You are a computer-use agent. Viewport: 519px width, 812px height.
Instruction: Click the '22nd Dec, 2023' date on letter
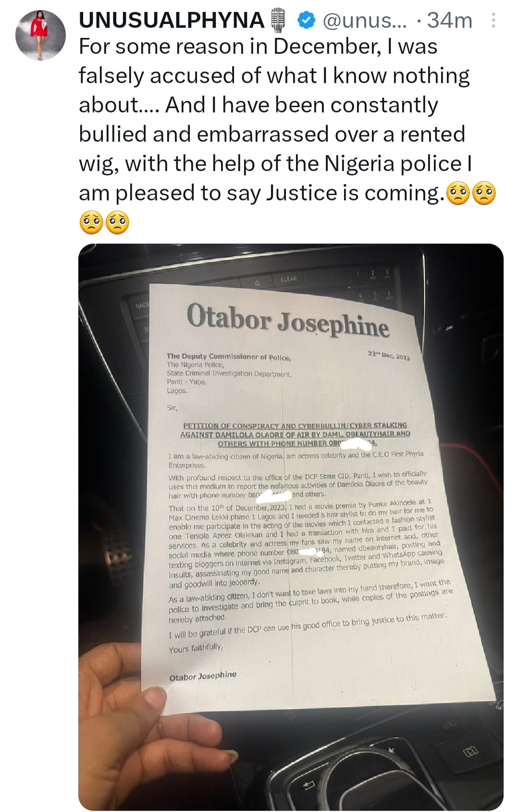click(389, 355)
